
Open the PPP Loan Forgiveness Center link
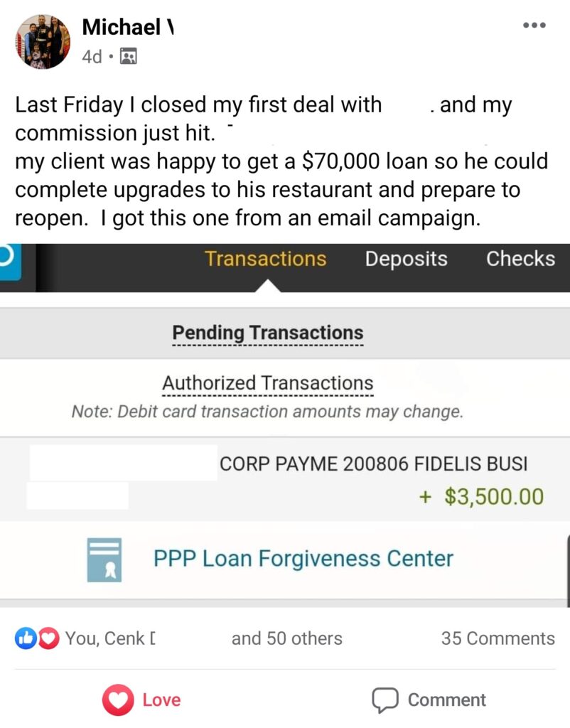pos(303,559)
